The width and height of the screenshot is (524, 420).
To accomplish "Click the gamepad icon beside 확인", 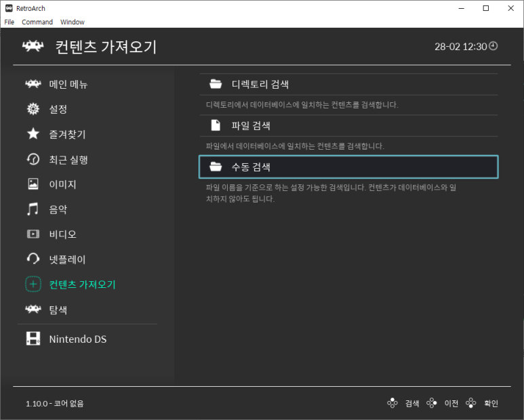I will pos(471,403).
